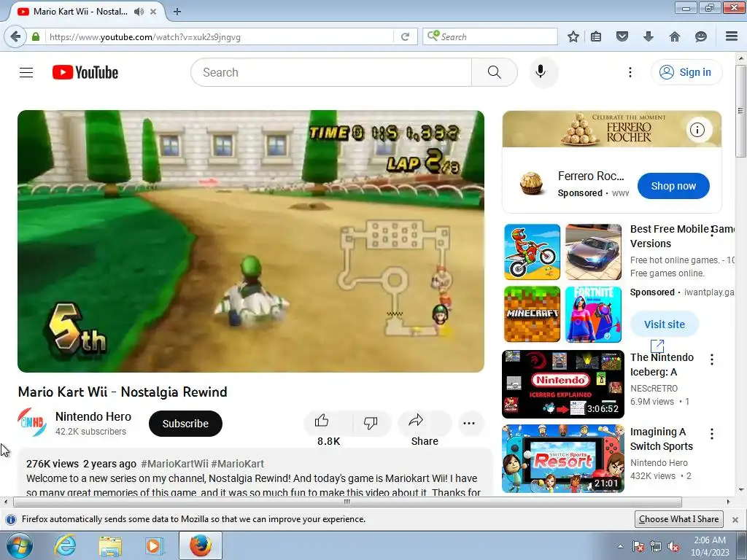
Task: Dislike the video with thumbs down
Action: (371, 422)
